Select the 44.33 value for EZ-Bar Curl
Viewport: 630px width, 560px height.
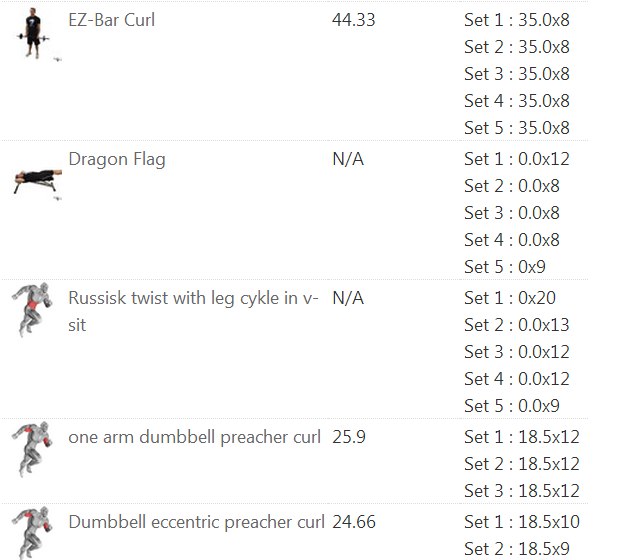point(353,20)
